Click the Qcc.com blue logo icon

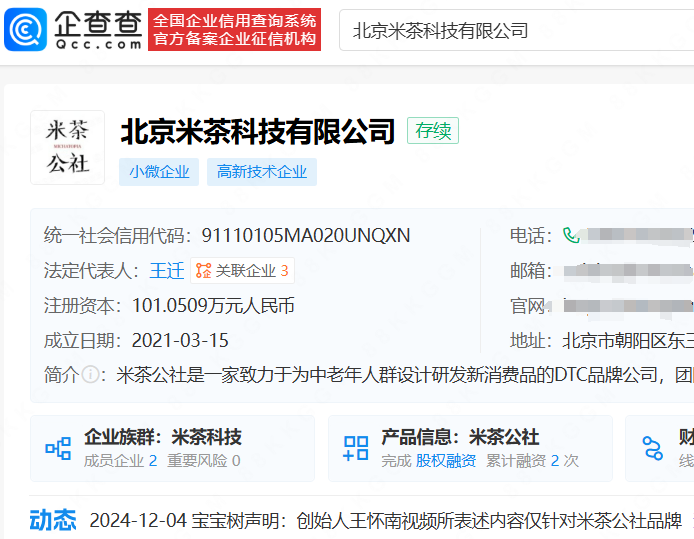tap(25, 30)
